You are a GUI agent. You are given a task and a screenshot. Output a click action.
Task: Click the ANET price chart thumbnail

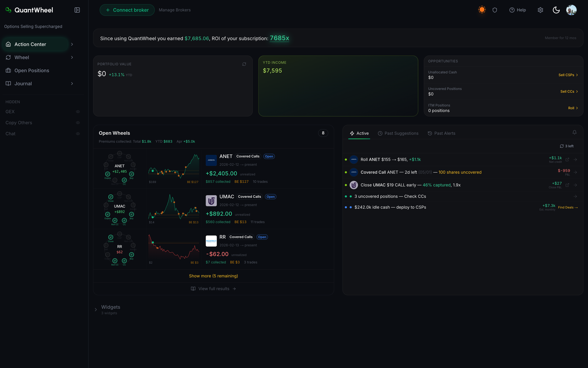[174, 169]
